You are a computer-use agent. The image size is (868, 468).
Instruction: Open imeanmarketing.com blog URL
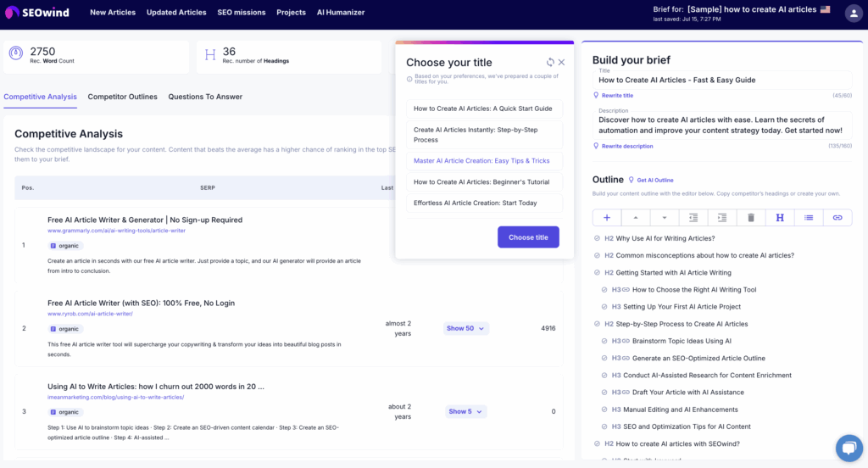pyautogui.click(x=115, y=397)
